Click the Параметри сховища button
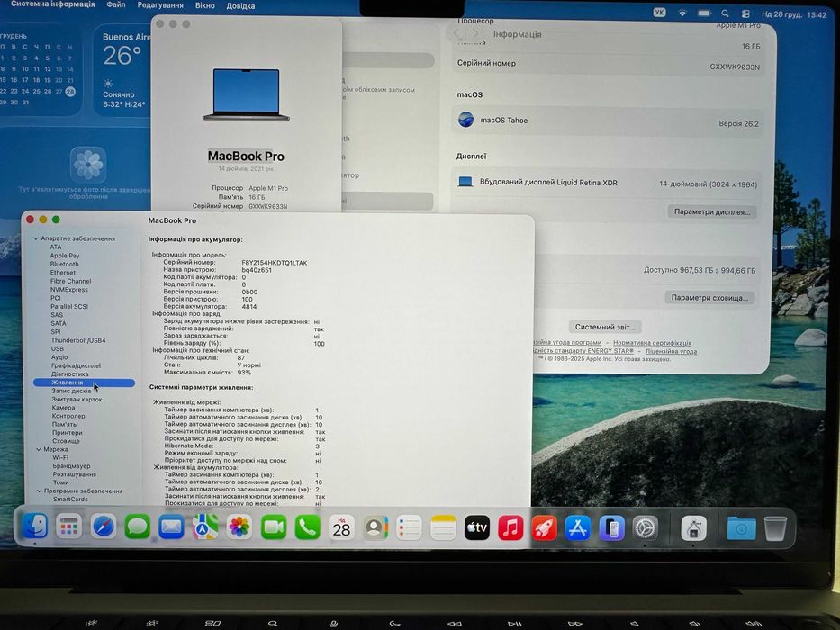 tap(709, 297)
